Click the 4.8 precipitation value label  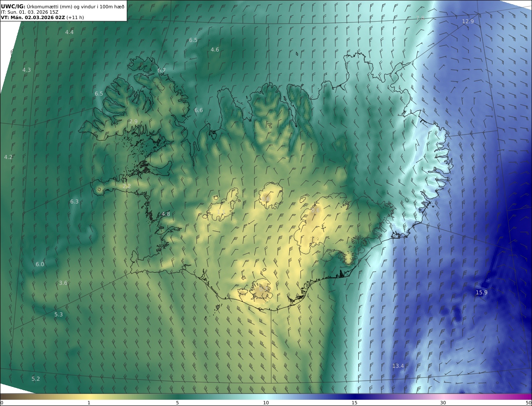[165, 214]
